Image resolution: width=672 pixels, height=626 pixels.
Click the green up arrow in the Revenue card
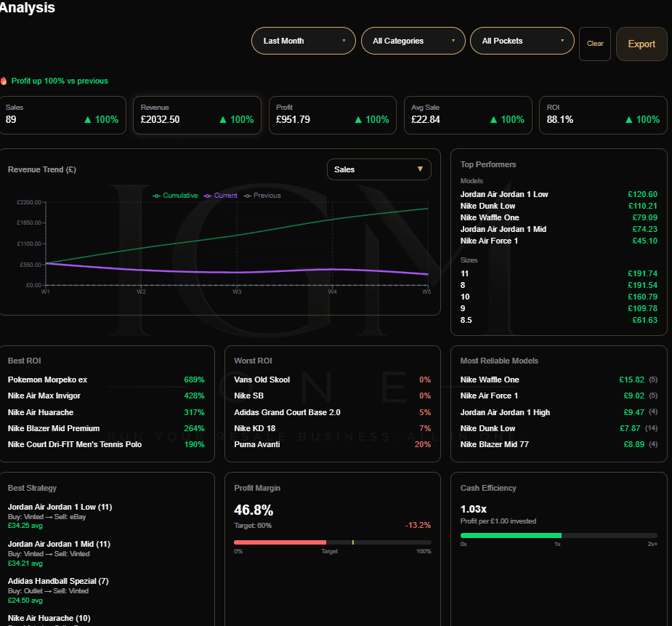click(x=223, y=120)
